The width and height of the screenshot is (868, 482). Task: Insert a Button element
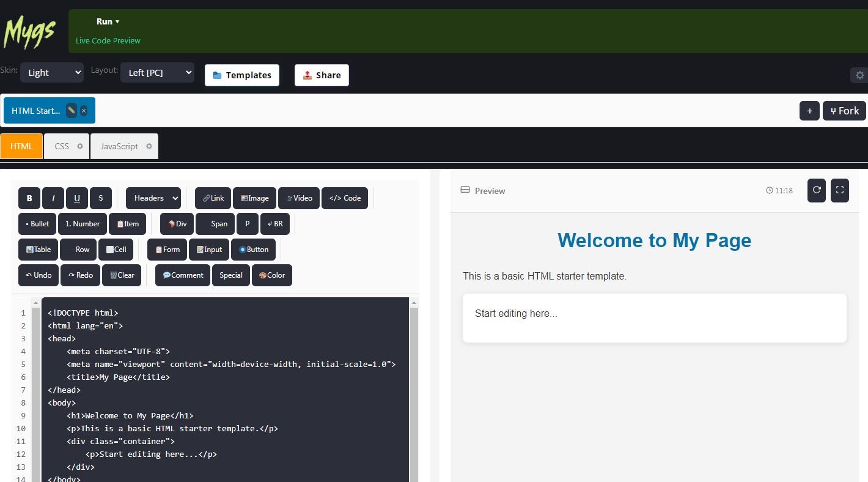[253, 250]
